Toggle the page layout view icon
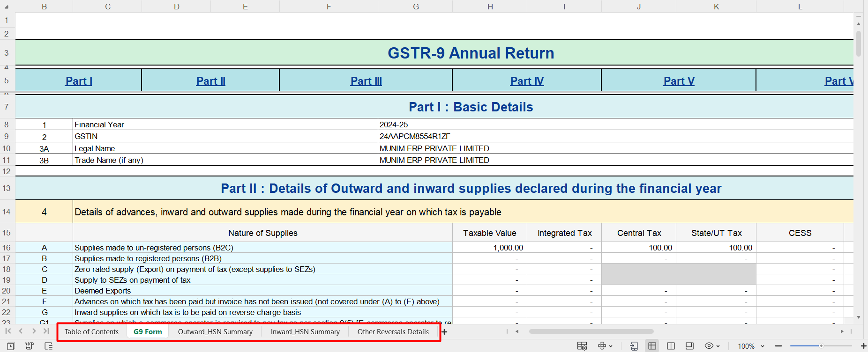This screenshot has height=352, width=868. pos(689,346)
